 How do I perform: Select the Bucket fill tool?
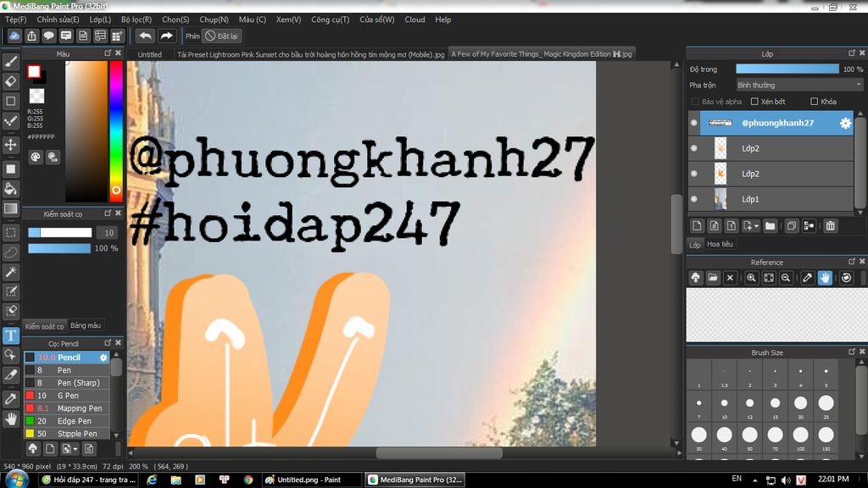[10, 189]
